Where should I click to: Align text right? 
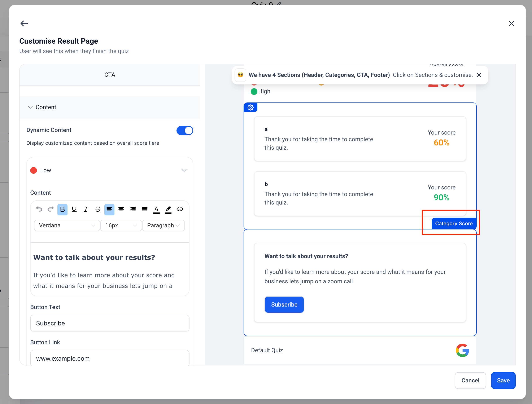133,209
